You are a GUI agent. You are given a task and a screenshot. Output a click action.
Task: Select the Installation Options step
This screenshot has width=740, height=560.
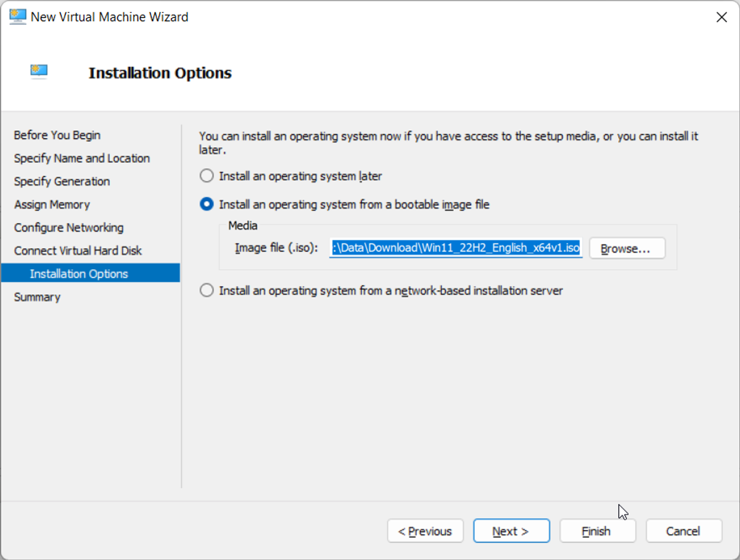tap(91, 273)
